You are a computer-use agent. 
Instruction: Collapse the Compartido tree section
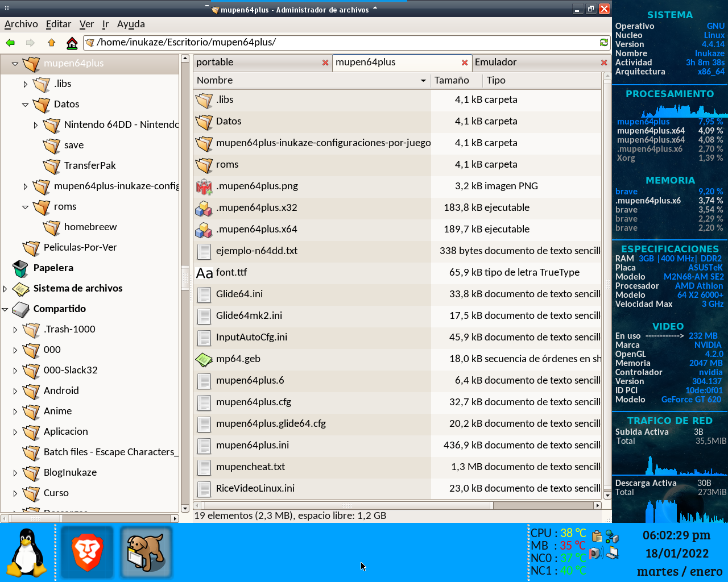click(5, 309)
